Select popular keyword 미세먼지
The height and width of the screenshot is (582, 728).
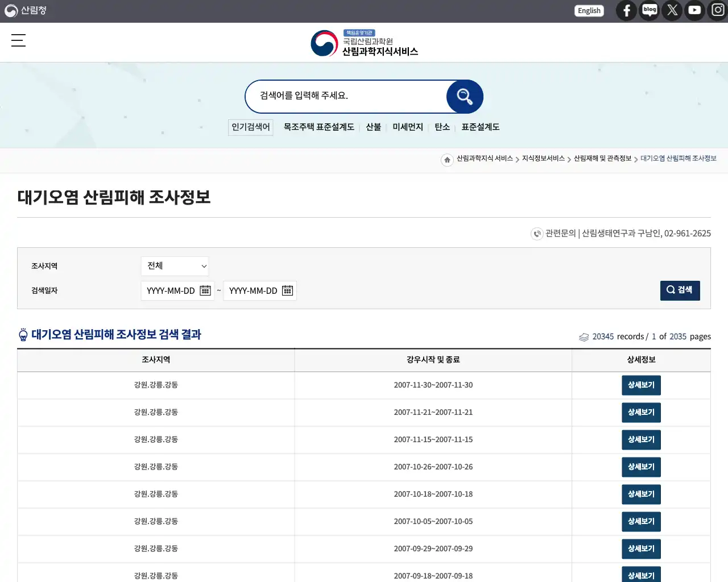408,127
